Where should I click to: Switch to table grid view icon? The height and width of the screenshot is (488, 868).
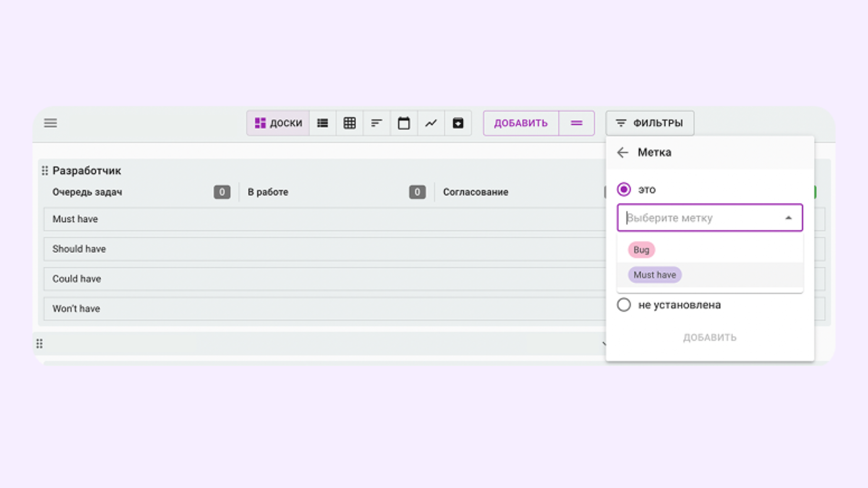point(349,123)
